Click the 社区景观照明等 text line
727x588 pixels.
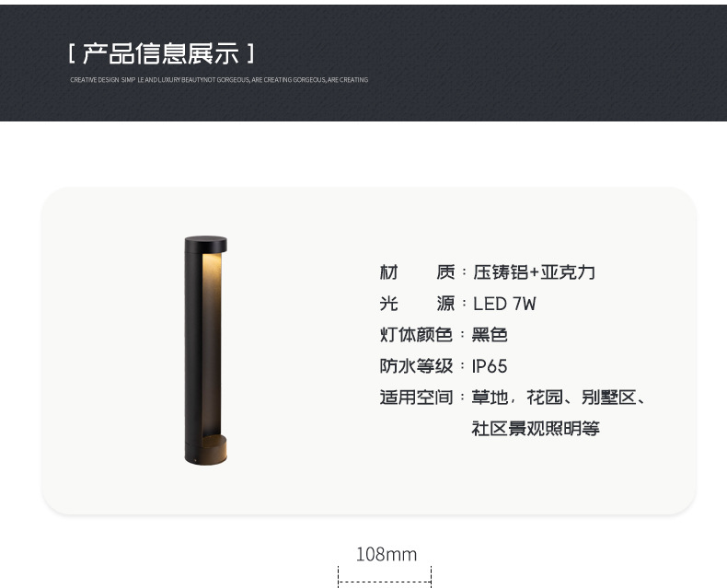[x=536, y=429]
